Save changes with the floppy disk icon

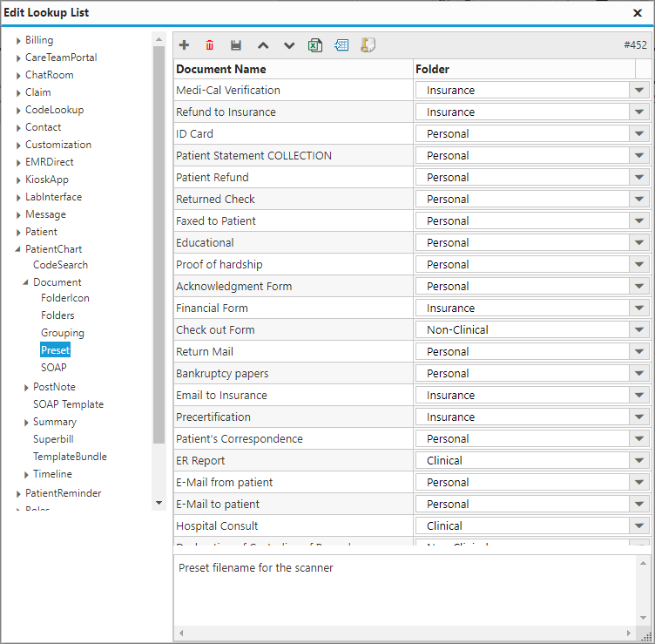coord(236,45)
